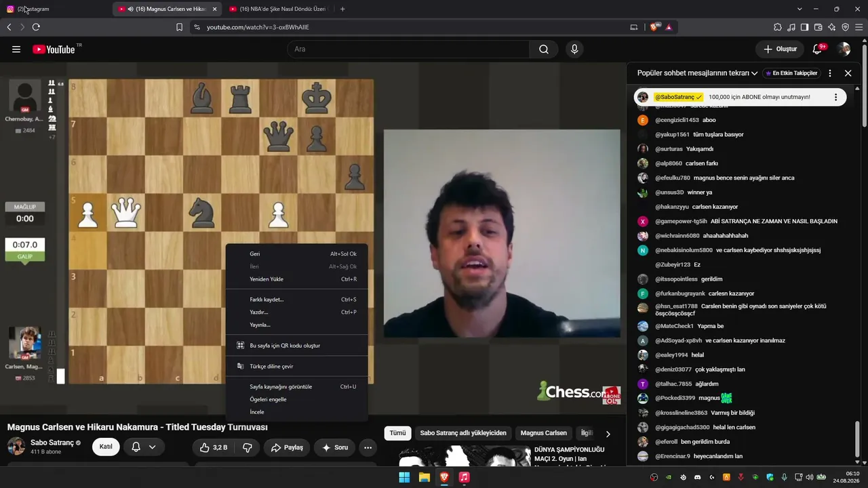The height and width of the screenshot is (488, 868).
Task: Open the browser extensions puzzle icon
Action: coord(777,27)
